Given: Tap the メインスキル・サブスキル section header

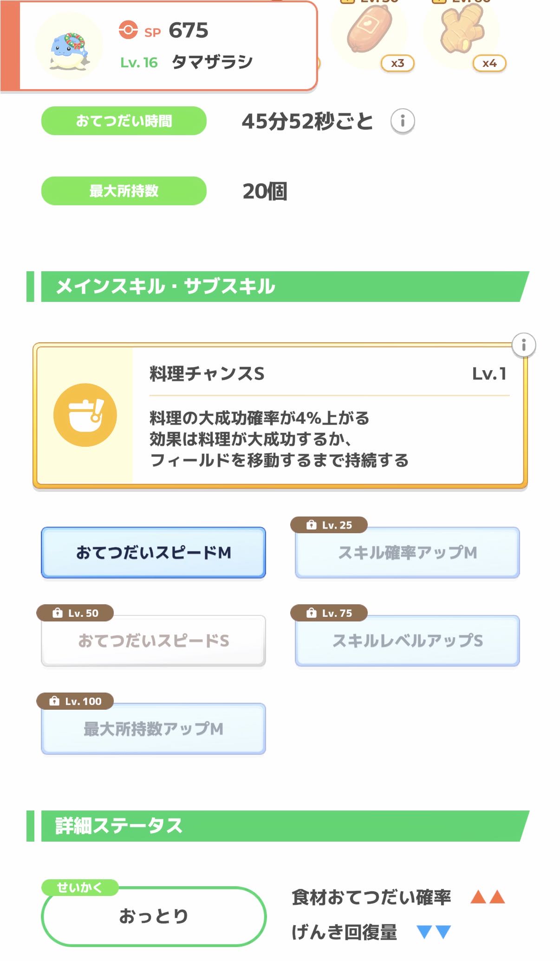Looking at the screenshot, I should tap(279, 287).
